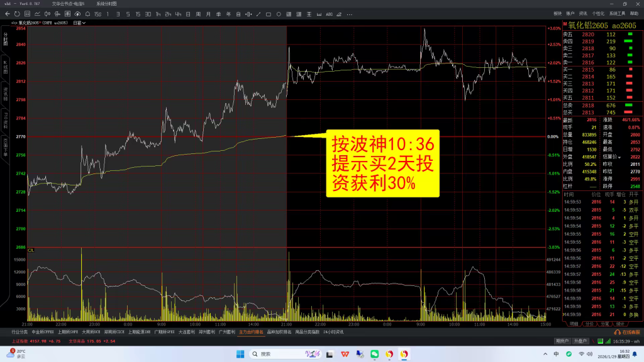Open WeChat from the Windows taskbar

[375, 354]
